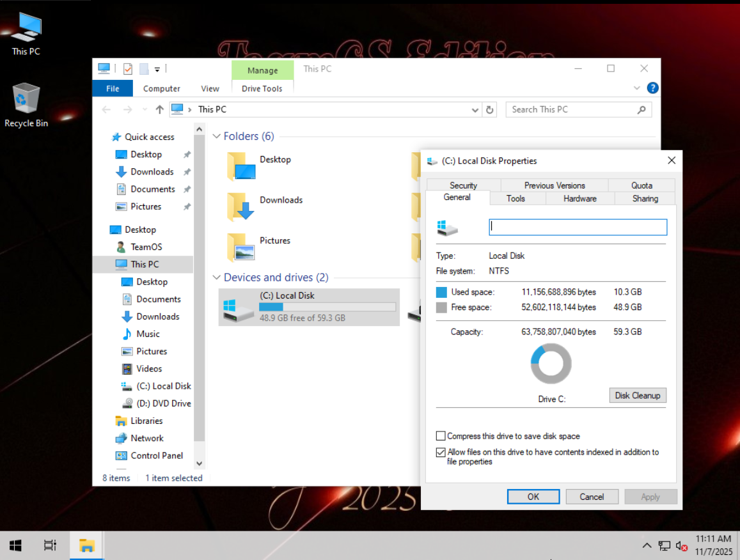Click the refresh button in address bar
The width and height of the screenshot is (740, 560).
coord(489,109)
